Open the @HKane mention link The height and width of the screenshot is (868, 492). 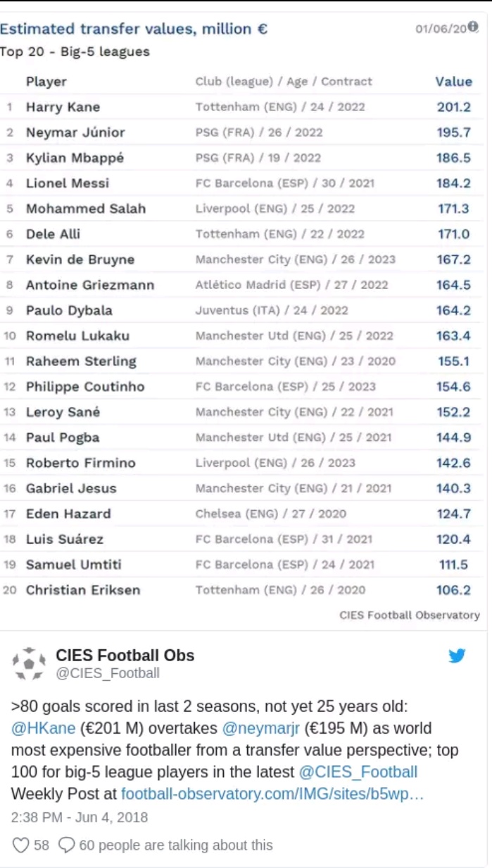tap(42, 728)
